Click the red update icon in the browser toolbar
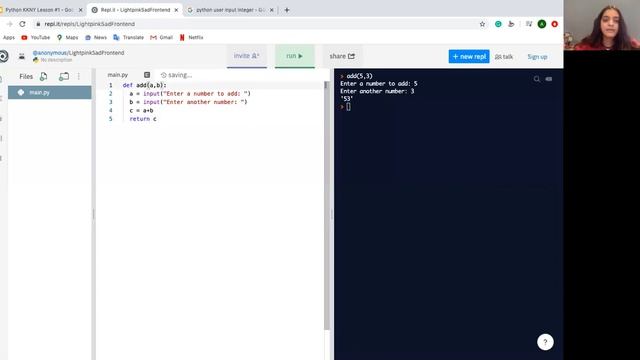This screenshot has height=360, width=640. pos(554,24)
